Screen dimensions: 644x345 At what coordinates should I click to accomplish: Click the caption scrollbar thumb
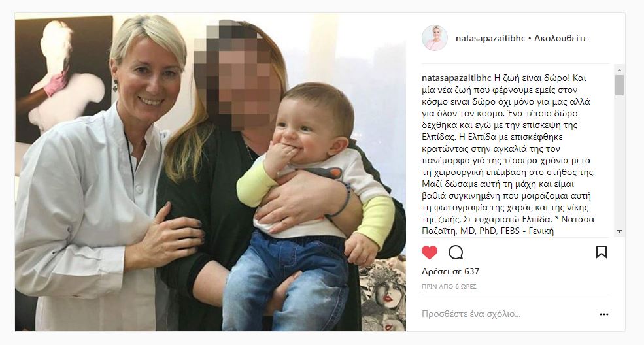619,85
